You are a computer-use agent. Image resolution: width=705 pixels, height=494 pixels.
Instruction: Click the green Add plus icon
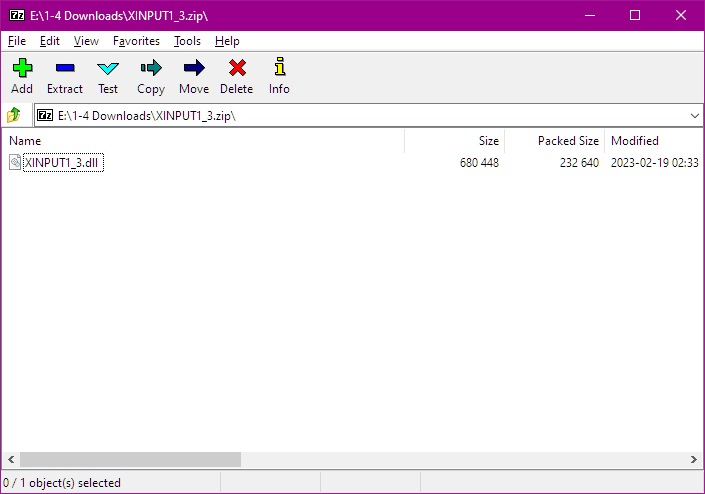point(22,68)
